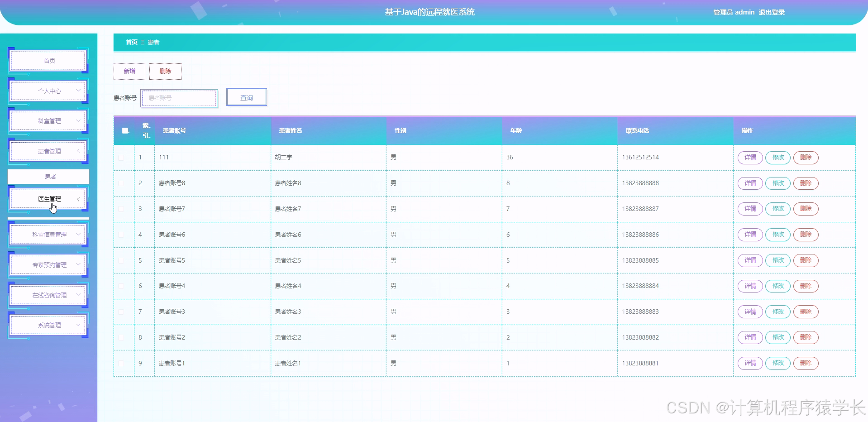Select checkbox for row 患者账号7
Image resolution: width=868 pixels, height=422 pixels.
pyautogui.click(x=121, y=209)
